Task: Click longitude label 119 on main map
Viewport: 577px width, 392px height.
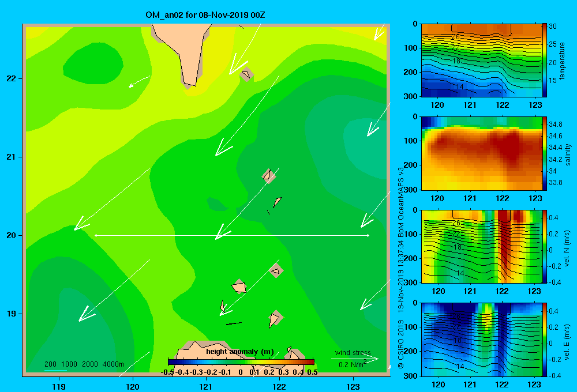Action: [x=59, y=386]
